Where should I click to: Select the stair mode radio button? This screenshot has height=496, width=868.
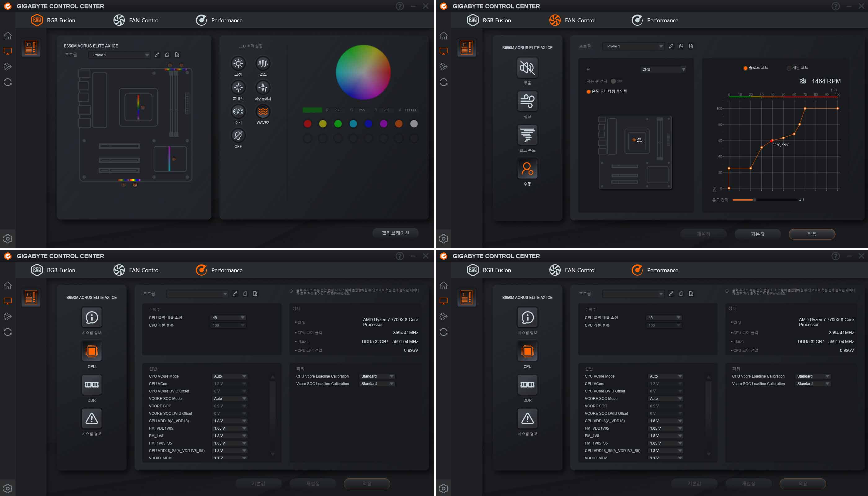tap(789, 68)
